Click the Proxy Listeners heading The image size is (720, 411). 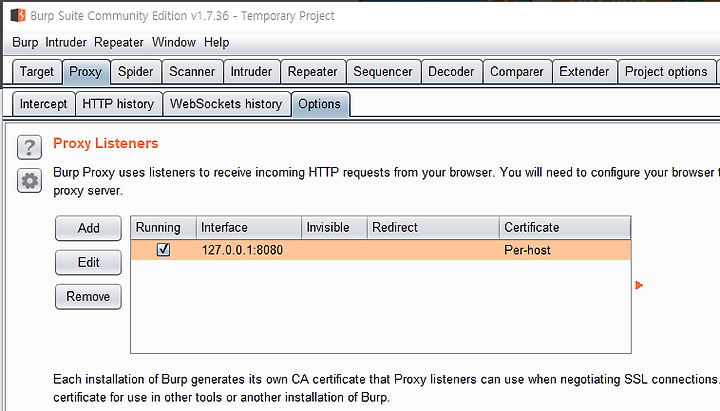pos(106,143)
